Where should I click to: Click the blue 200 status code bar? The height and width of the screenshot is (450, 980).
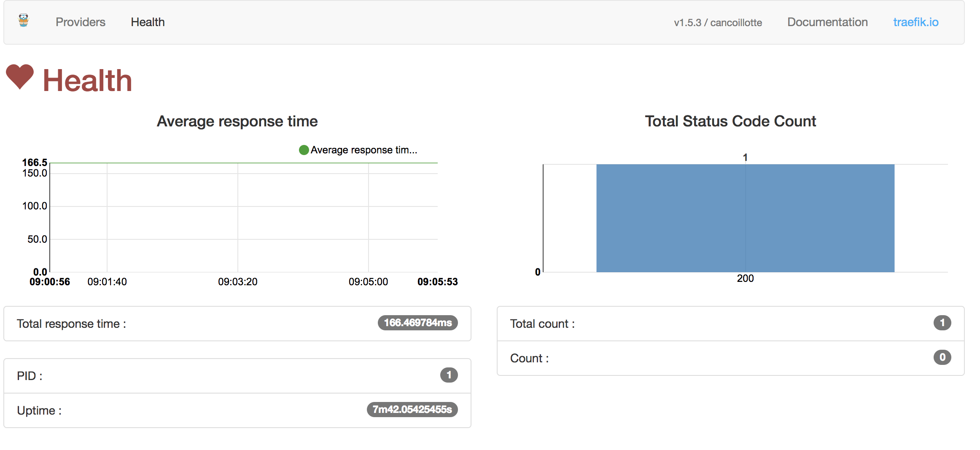[745, 218]
